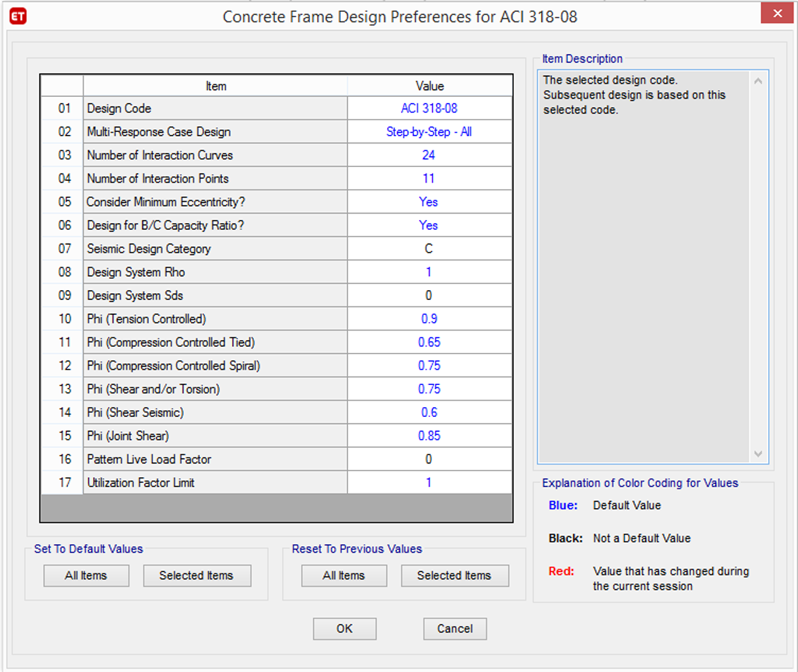798x672 pixels.
Task: Select the Design Code value ACI 318-08
Action: coord(429,109)
